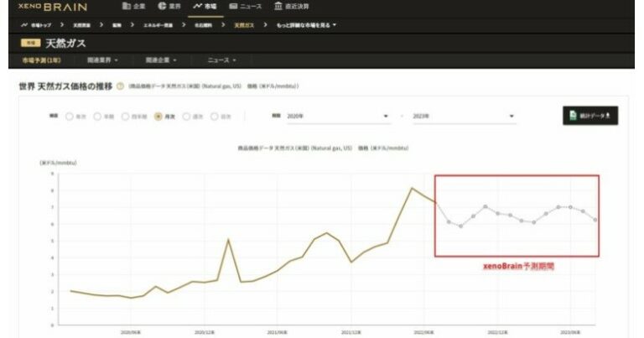Download data via the 統計データ button

[x=590, y=116]
